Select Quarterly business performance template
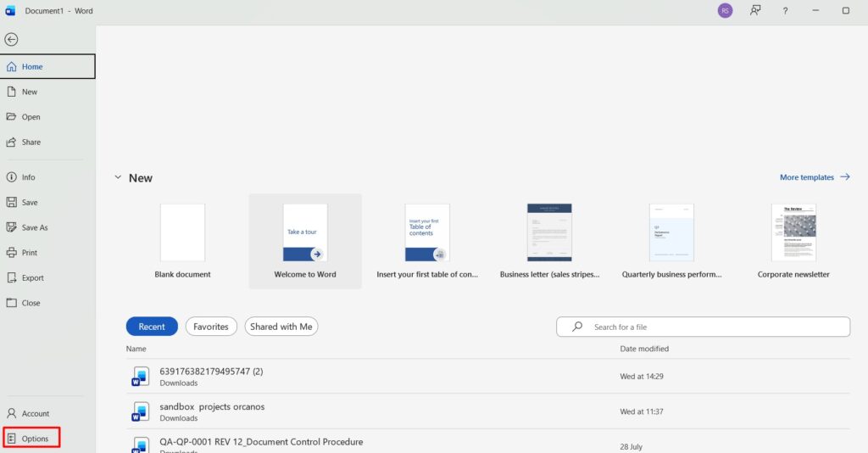This screenshot has height=453, width=868. 671,241
